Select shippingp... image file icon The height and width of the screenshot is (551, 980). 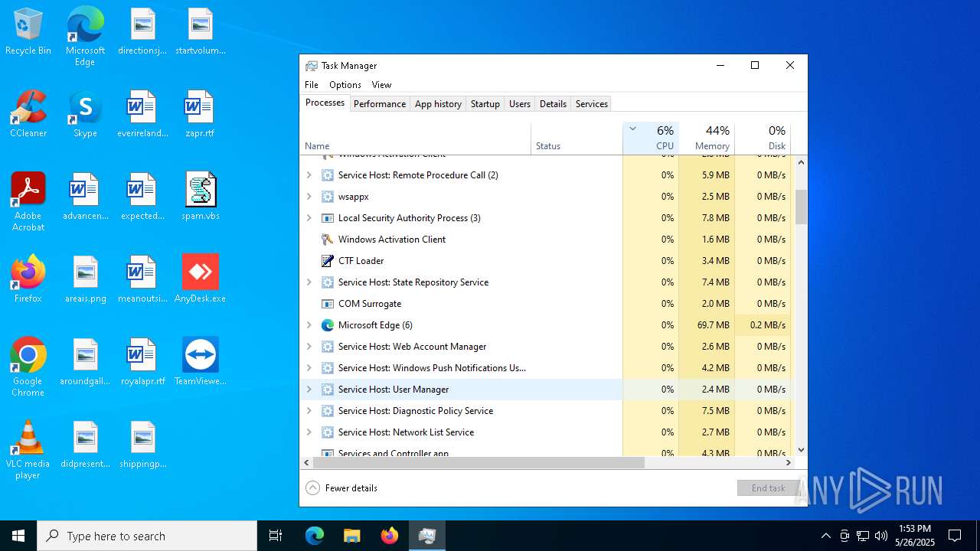[142, 445]
